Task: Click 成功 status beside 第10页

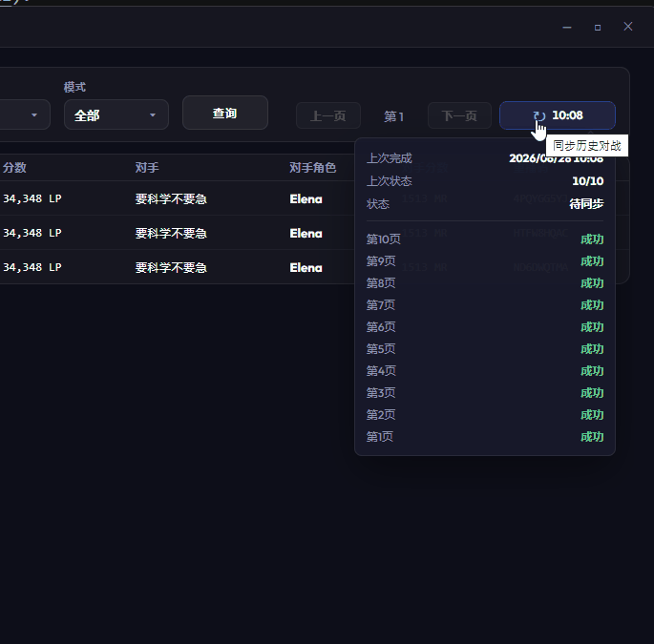Action: [x=592, y=239]
